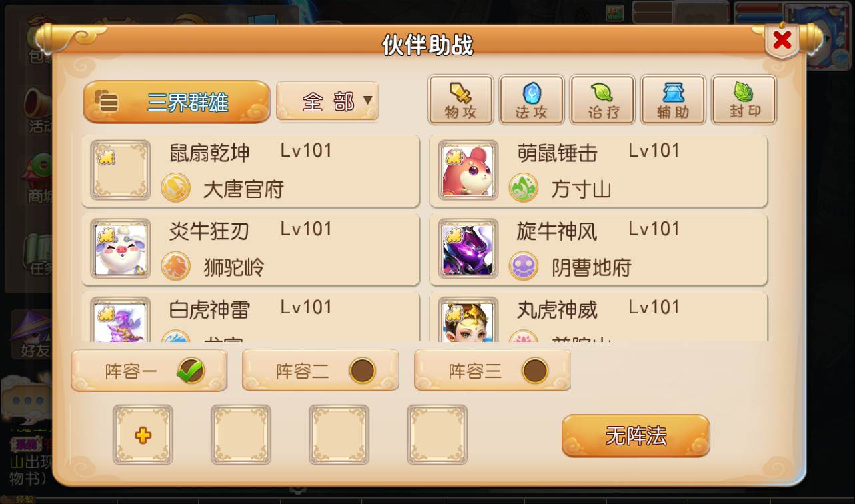Click the 炎牛狂刃 pig avatar
The image size is (855, 504).
tap(120, 249)
